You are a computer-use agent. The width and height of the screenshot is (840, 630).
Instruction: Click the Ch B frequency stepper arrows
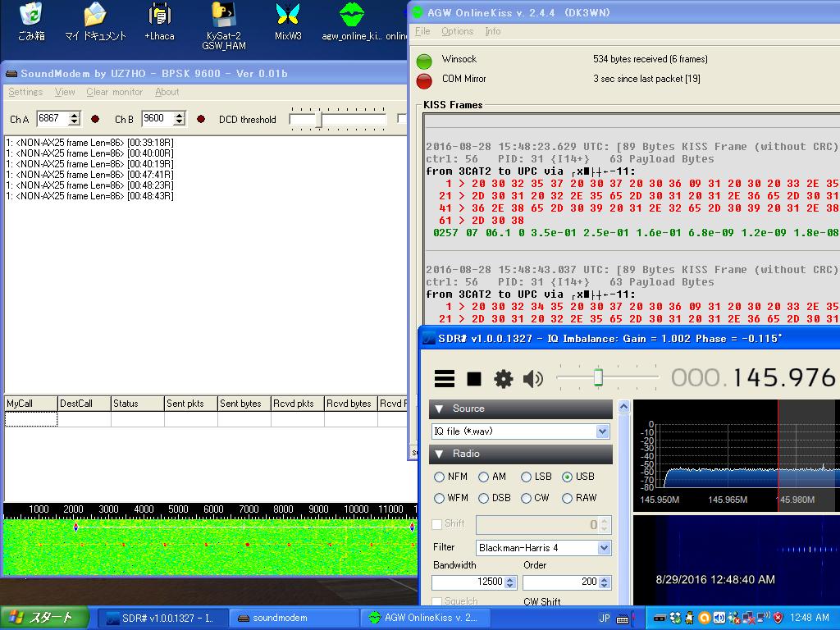tap(180, 118)
